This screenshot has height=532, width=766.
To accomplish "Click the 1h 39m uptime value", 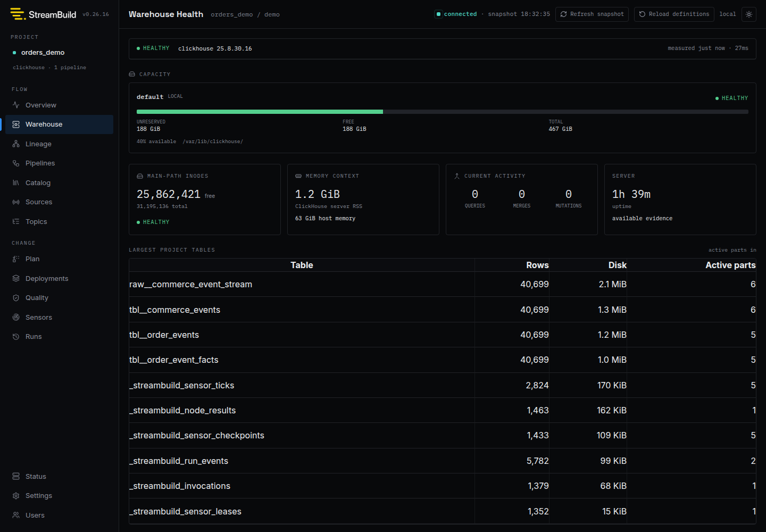I will [631, 194].
